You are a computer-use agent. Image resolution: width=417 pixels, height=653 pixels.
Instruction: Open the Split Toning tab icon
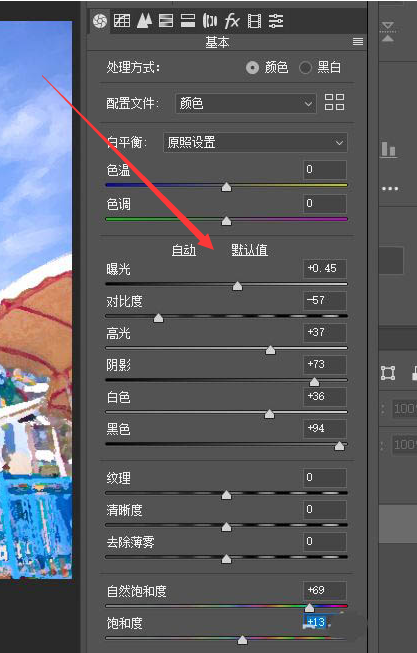188,20
